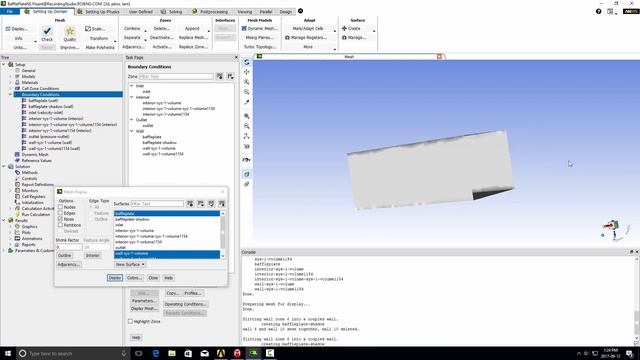Collapse the Inlet group in zone list

(131, 86)
